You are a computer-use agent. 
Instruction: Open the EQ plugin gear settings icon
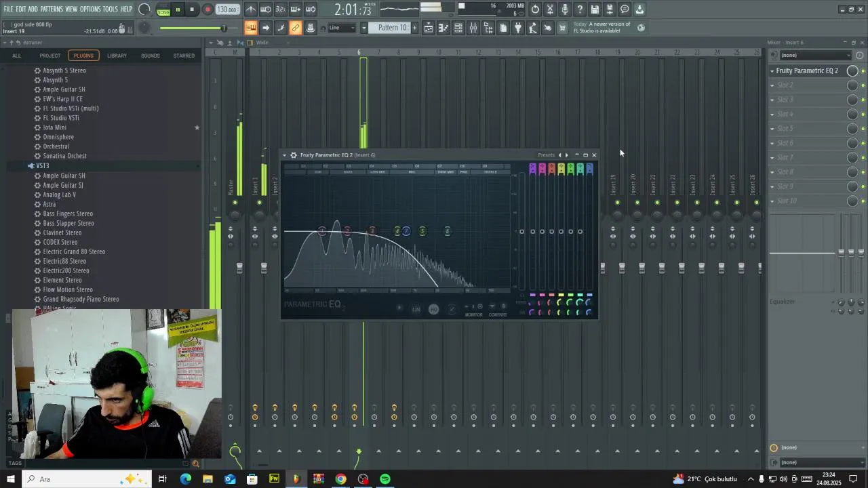(294, 155)
